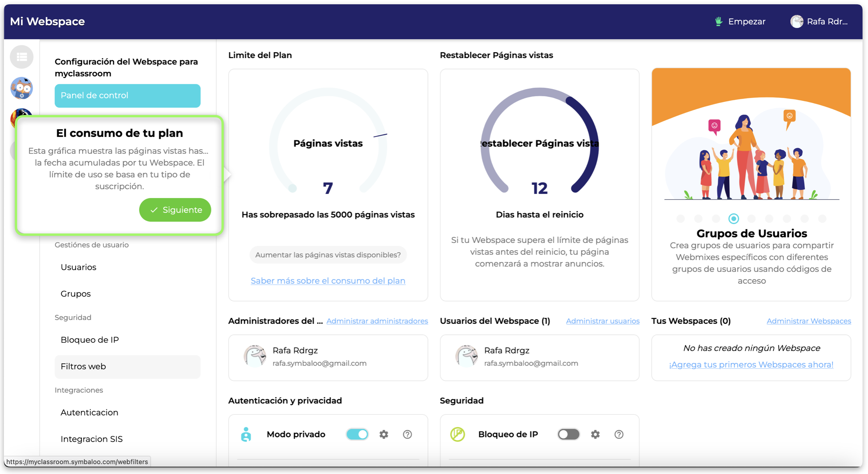Open Panel de control menu item
The width and height of the screenshot is (868, 474).
128,96
